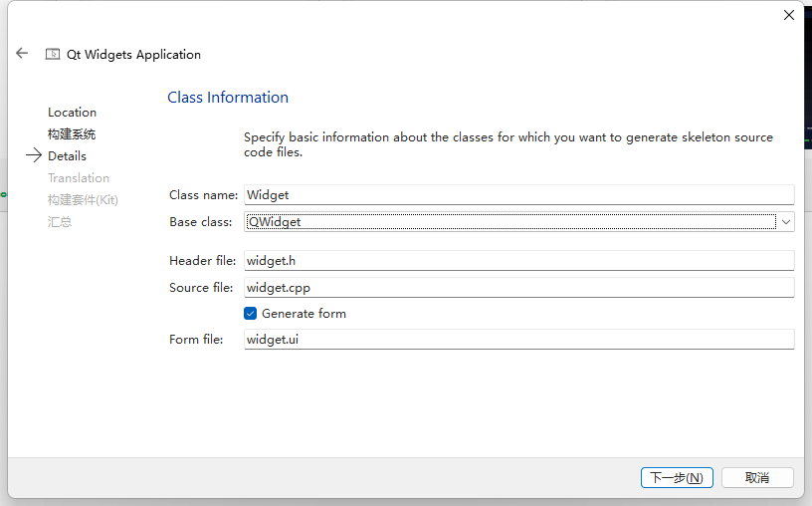Click into the Class name field
Screen dimensions: 812x506
[x=518, y=195]
